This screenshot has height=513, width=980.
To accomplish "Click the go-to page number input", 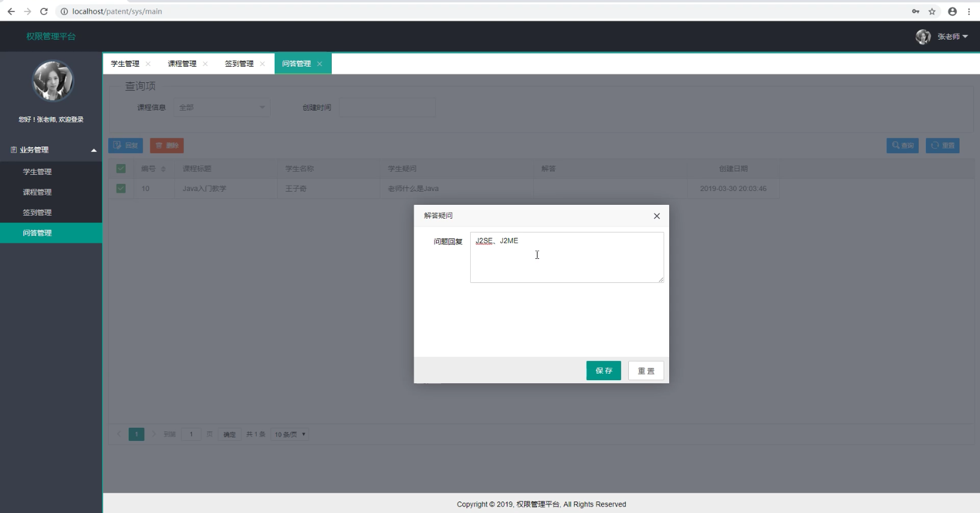I will click(x=191, y=434).
